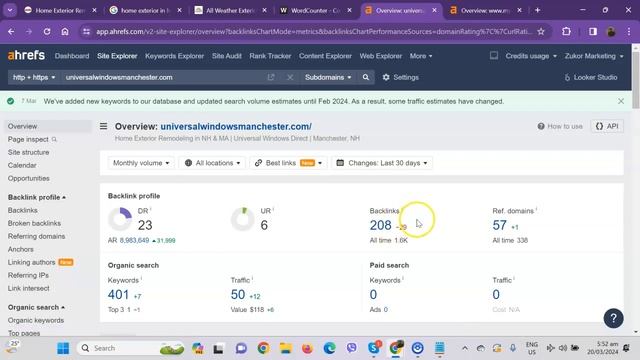Bookmark this page with star icon
This screenshot has height=360, width=640.
pyautogui.click(x=541, y=31)
